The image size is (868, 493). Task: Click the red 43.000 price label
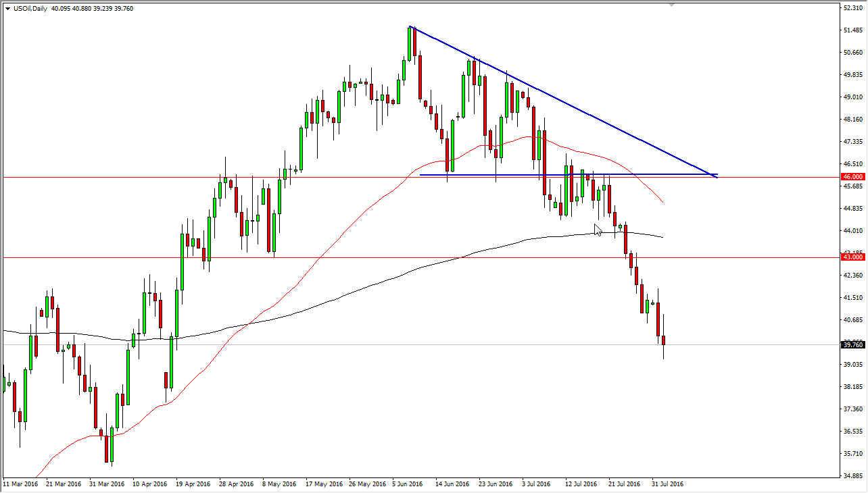[852, 257]
